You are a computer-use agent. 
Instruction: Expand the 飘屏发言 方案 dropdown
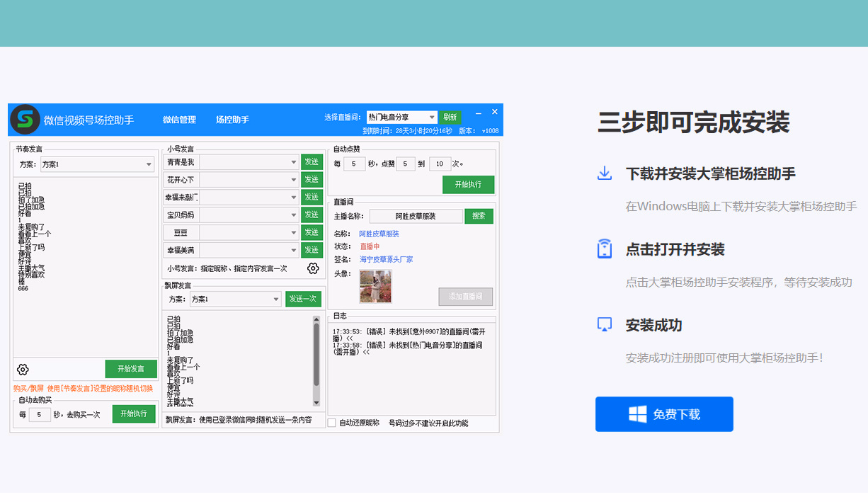point(236,300)
